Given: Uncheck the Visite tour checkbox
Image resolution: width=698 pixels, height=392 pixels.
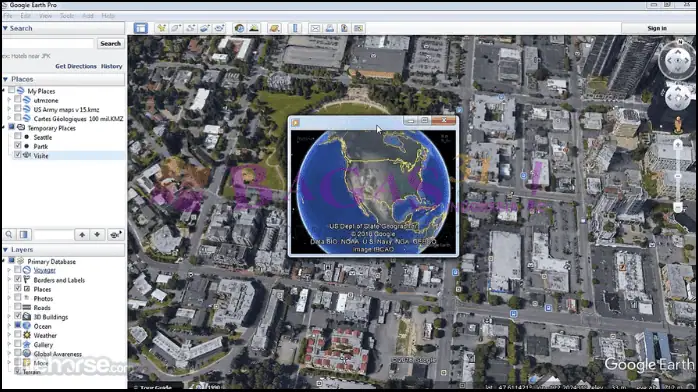Looking at the screenshot, I should (x=17, y=155).
